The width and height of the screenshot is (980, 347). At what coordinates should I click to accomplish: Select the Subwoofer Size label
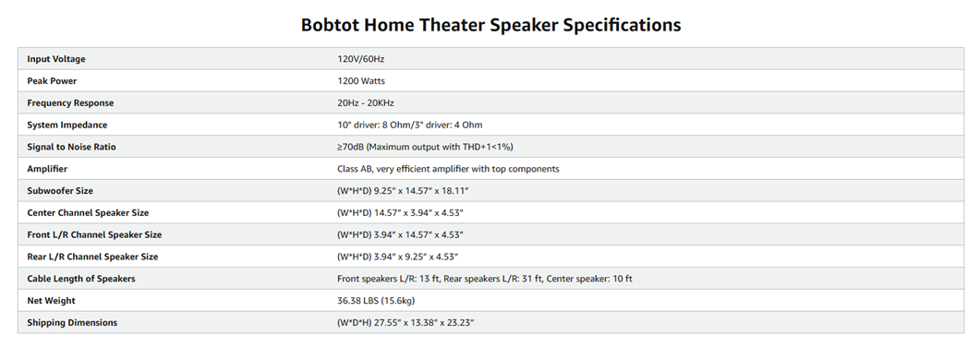click(60, 191)
